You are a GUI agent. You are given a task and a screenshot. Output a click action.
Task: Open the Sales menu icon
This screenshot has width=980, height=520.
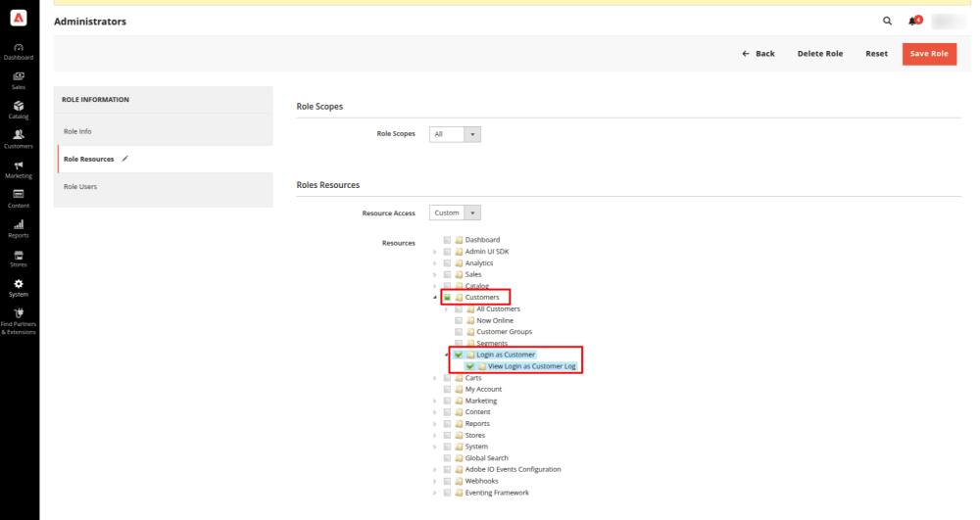tap(20, 77)
